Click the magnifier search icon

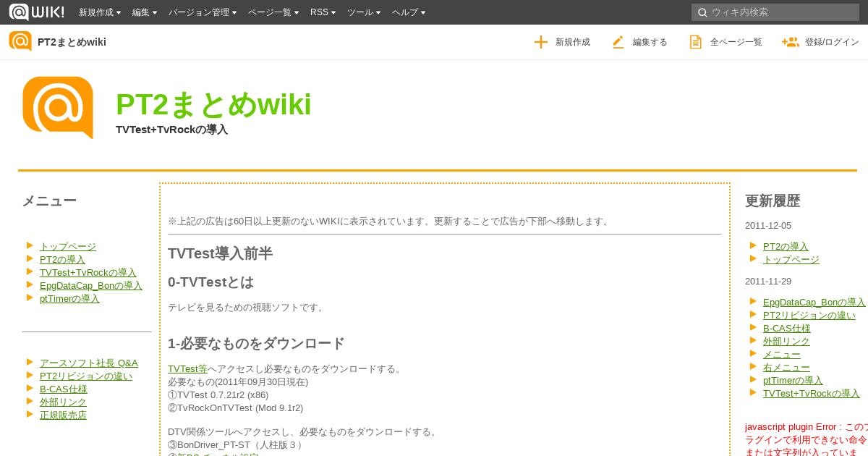[x=702, y=12]
